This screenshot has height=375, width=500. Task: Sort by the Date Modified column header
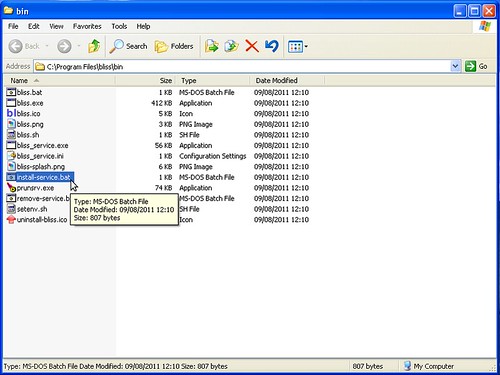pos(287,80)
